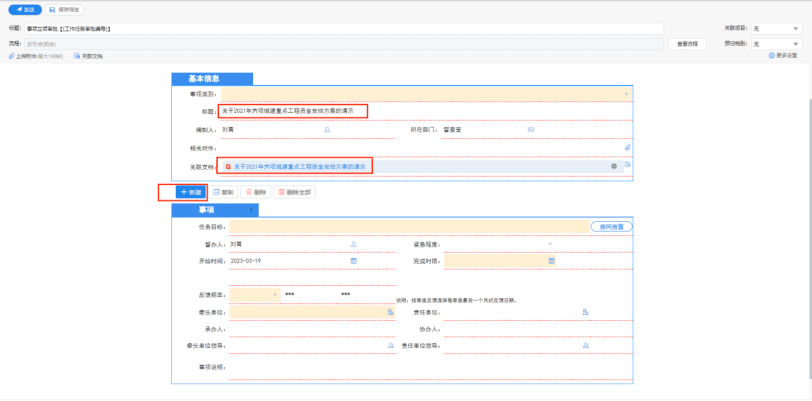Open calendar icon for 开始时间

[x=354, y=261]
